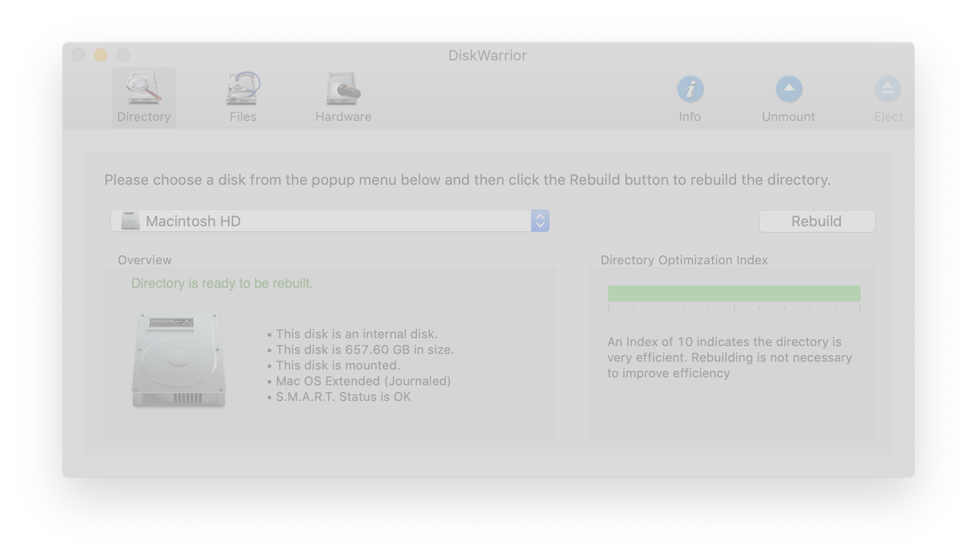Click the small drive icon beside Macintosh HD
The image size is (977, 560).
[x=130, y=221]
